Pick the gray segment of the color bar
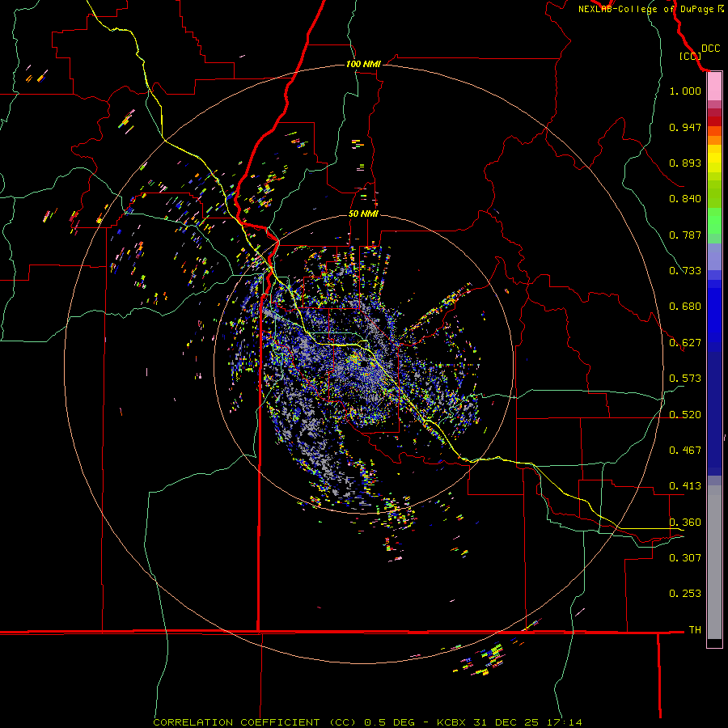This screenshot has height=728, width=728. 714,562
